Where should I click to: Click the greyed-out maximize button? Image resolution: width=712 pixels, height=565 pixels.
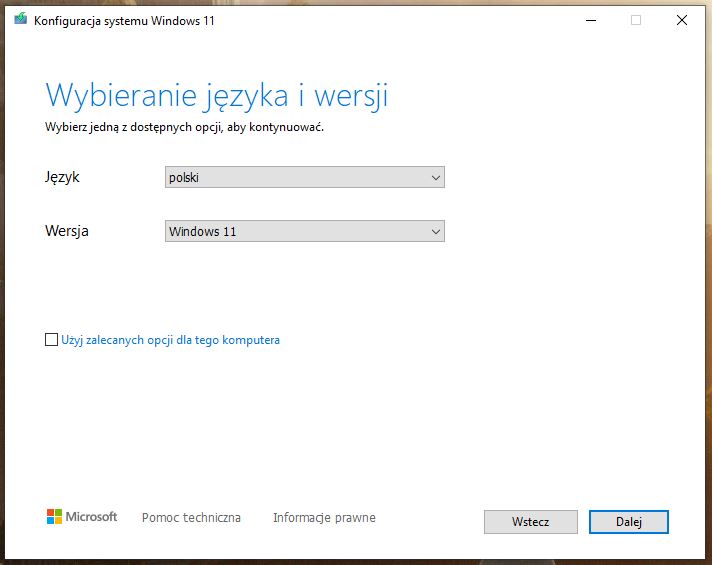635,20
